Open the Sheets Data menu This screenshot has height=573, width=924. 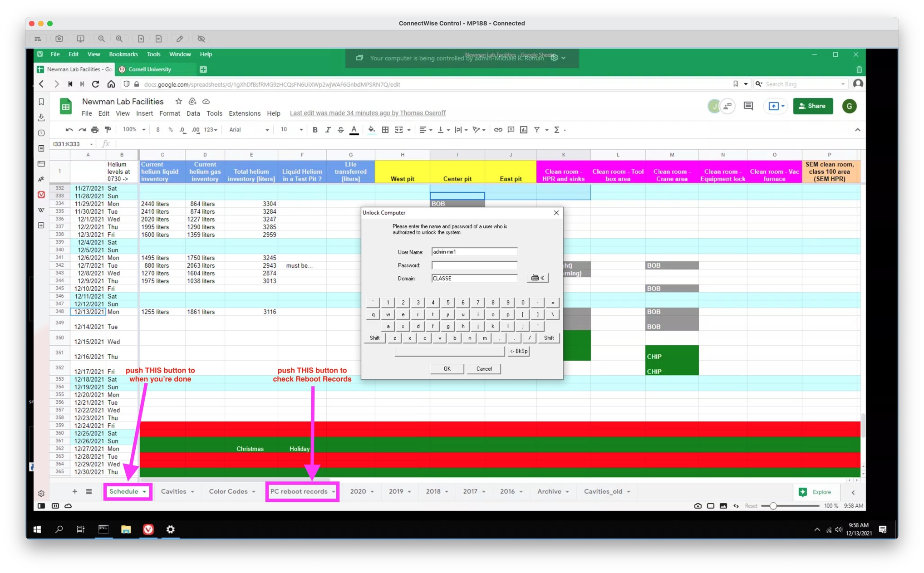(x=193, y=113)
